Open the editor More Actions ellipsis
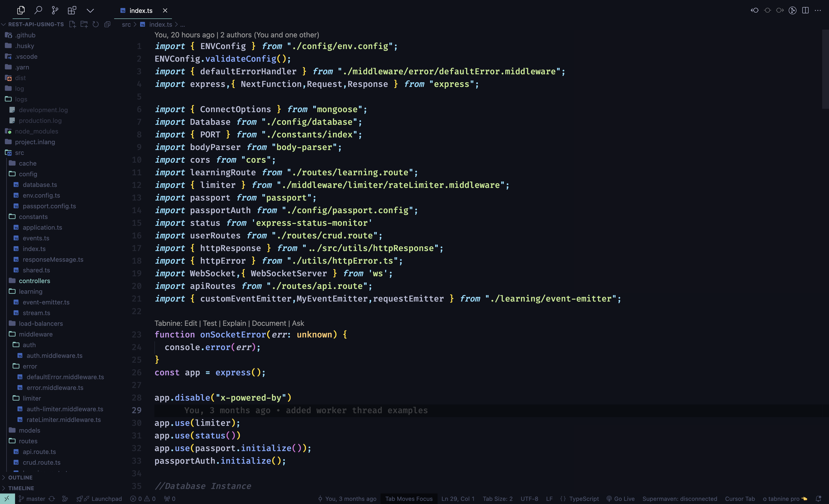829x504 pixels. tap(818, 10)
